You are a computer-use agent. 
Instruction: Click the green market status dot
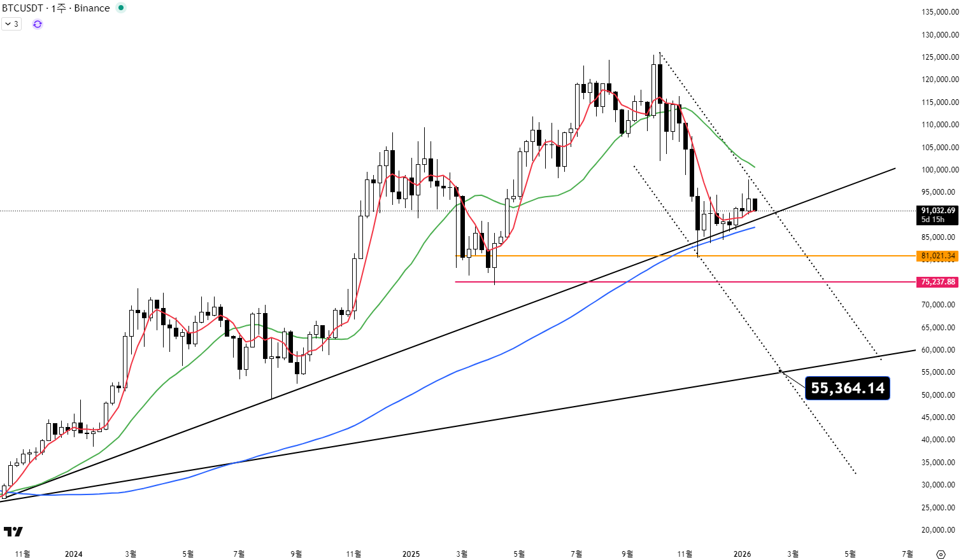[121, 8]
